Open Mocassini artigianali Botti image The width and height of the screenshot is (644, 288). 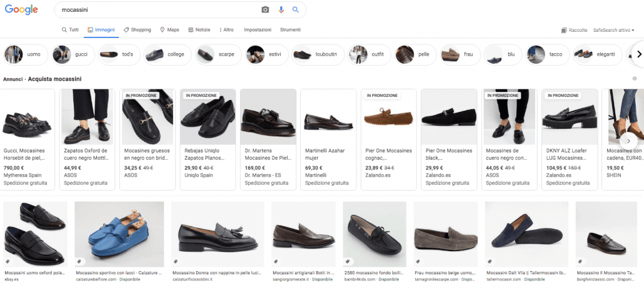[303, 234]
